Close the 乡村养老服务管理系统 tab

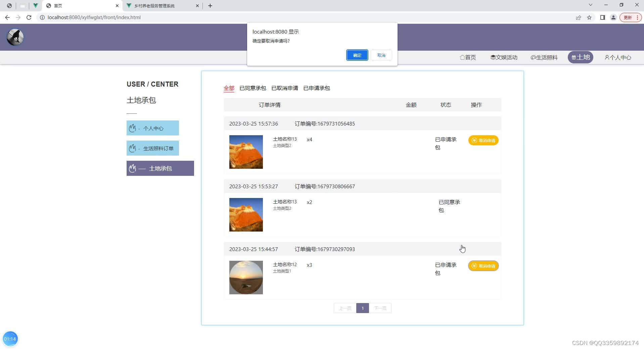pyautogui.click(x=197, y=6)
